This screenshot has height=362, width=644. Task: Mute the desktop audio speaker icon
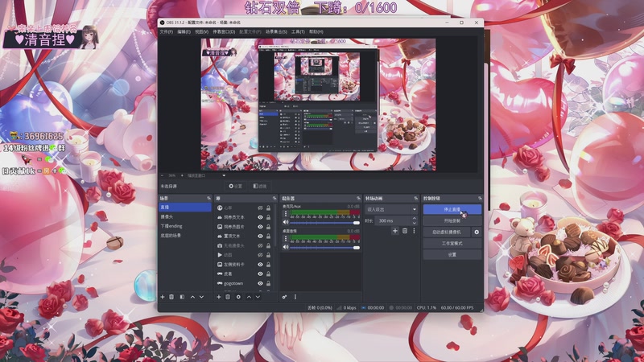(286, 247)
